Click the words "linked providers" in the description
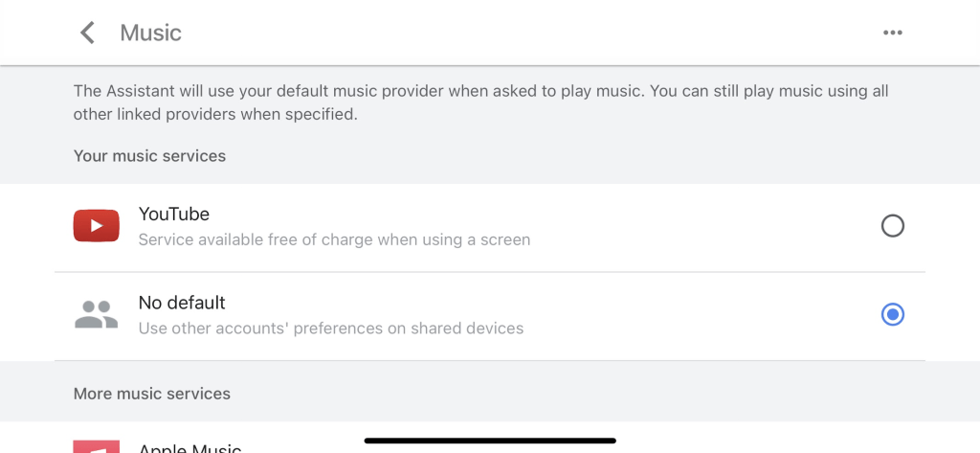Image resolution: width=980 pixels, height=453 pixels. coord(169,115)
